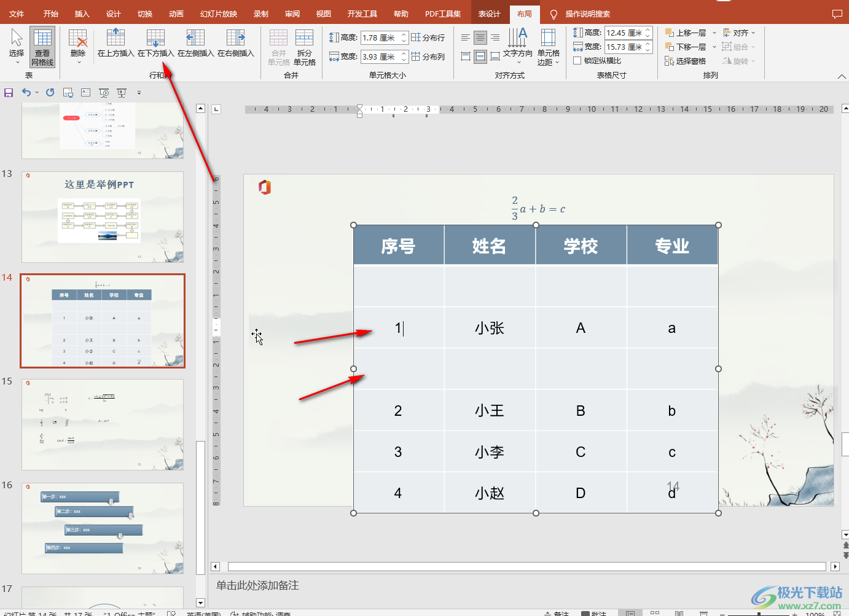Expand Bring Forward dropdown arrow
Image resolution: width=849 pixels, height=616 pixels.
tap(714, 33)
